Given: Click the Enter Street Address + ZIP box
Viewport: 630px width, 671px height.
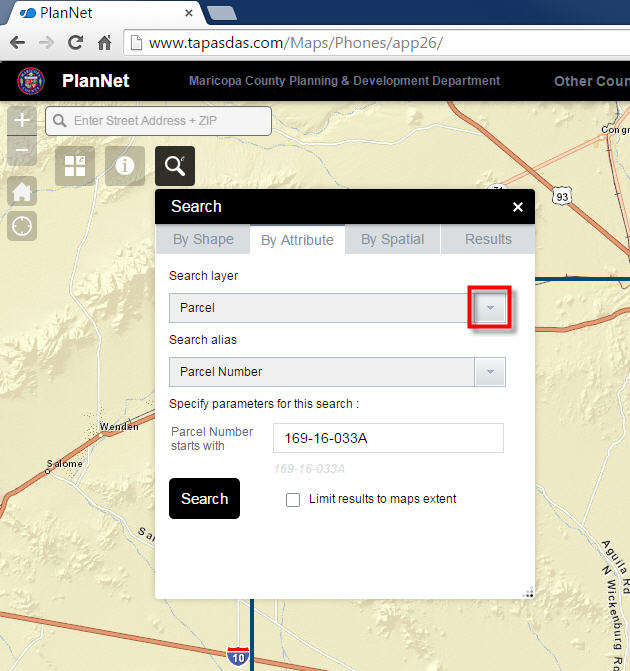Looking at the screenshot, I should pyautogui.click(x=158, y=121).
